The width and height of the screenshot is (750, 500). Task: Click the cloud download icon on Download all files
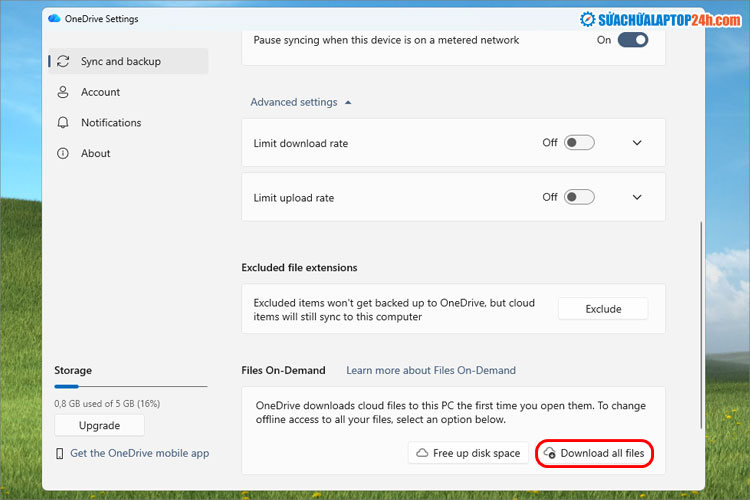coord(549,453)
